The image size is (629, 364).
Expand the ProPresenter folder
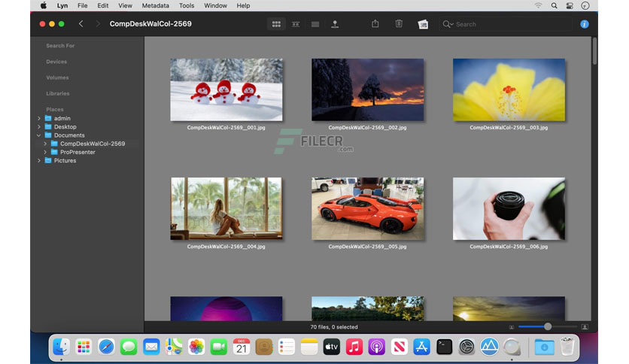tap(45, 152)
